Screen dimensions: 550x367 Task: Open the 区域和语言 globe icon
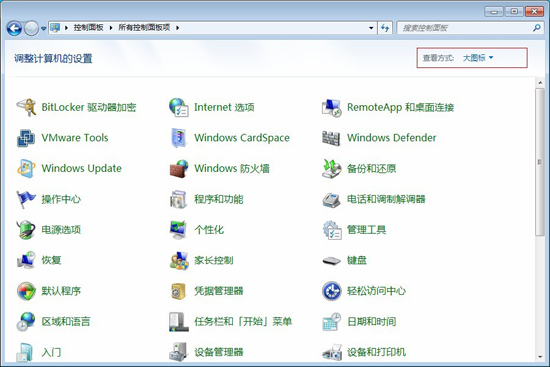[26, 321]
